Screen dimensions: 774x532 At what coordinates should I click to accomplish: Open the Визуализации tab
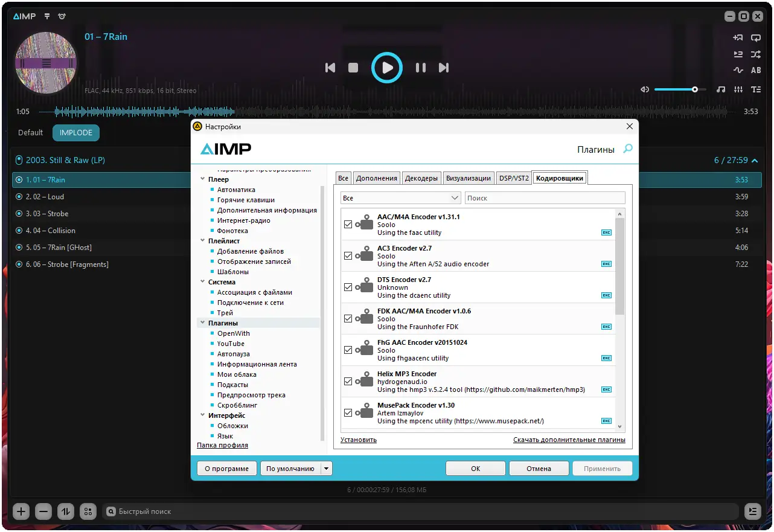(469, 178)
